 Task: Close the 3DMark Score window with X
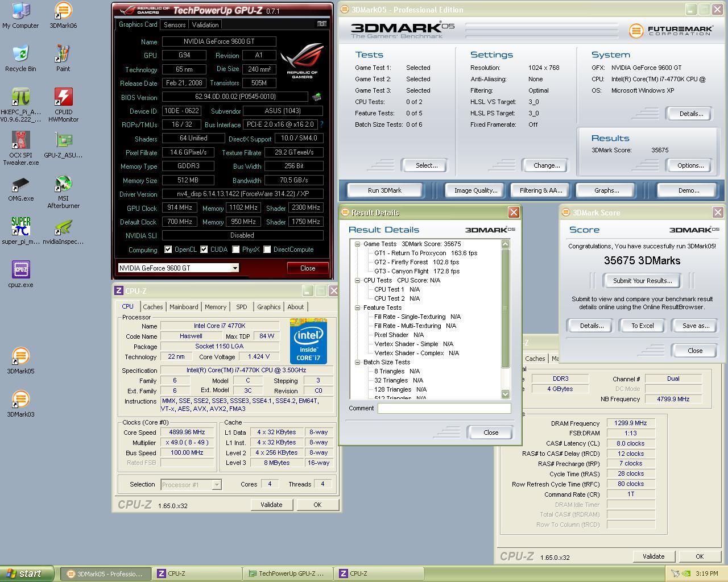pyautogui.click(x=718, y=212)
